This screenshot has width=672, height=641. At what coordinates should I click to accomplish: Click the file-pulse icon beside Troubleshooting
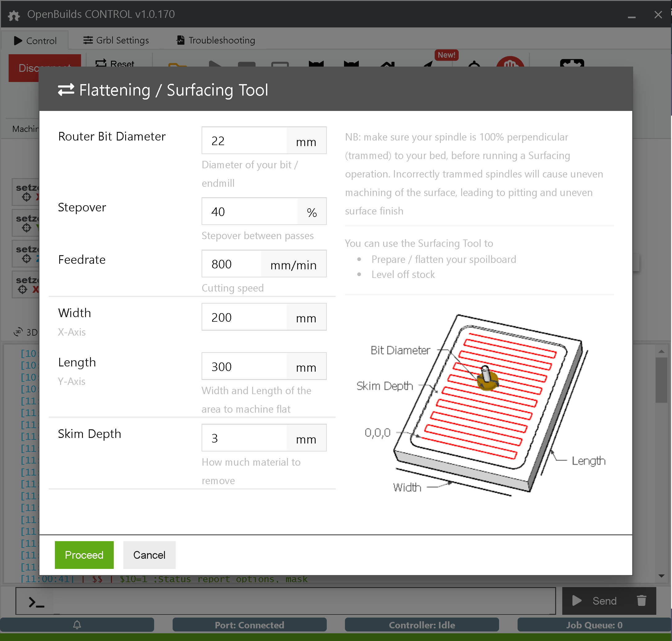pos(180,40)
